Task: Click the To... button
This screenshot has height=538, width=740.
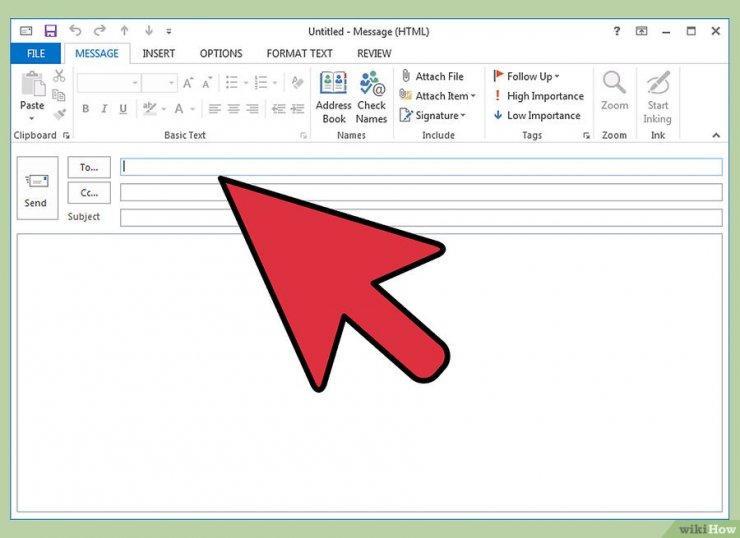Action: click(89, 167)
